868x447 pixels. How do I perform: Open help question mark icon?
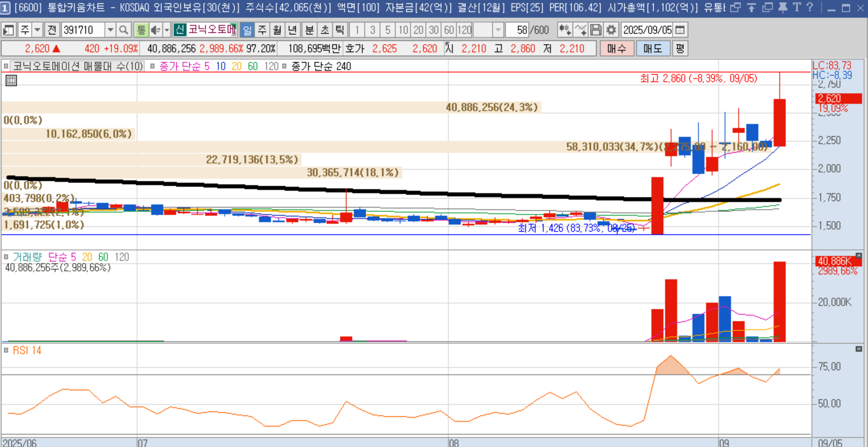[810, 8]
